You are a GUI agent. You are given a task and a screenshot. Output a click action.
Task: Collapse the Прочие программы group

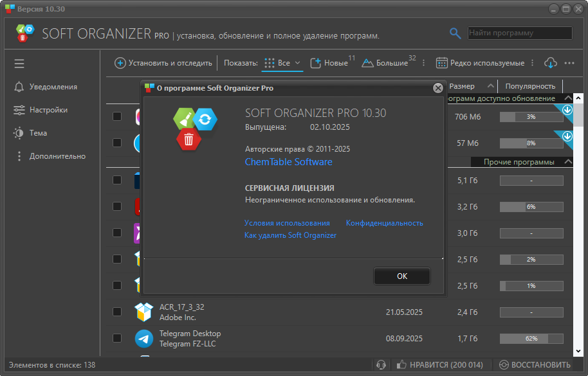pyautogui.click(x=567, y=162)
